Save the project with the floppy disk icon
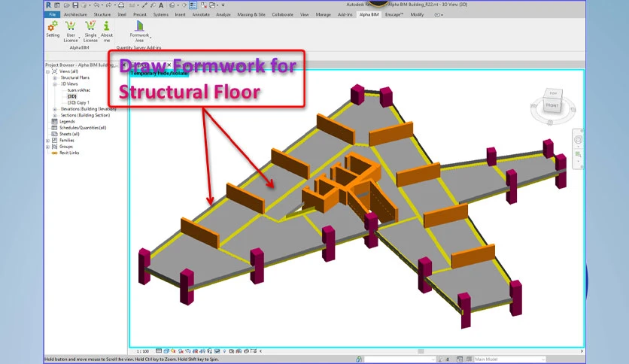Image resolution: width=629 pixels, height=364 pixels. point(75,5)
